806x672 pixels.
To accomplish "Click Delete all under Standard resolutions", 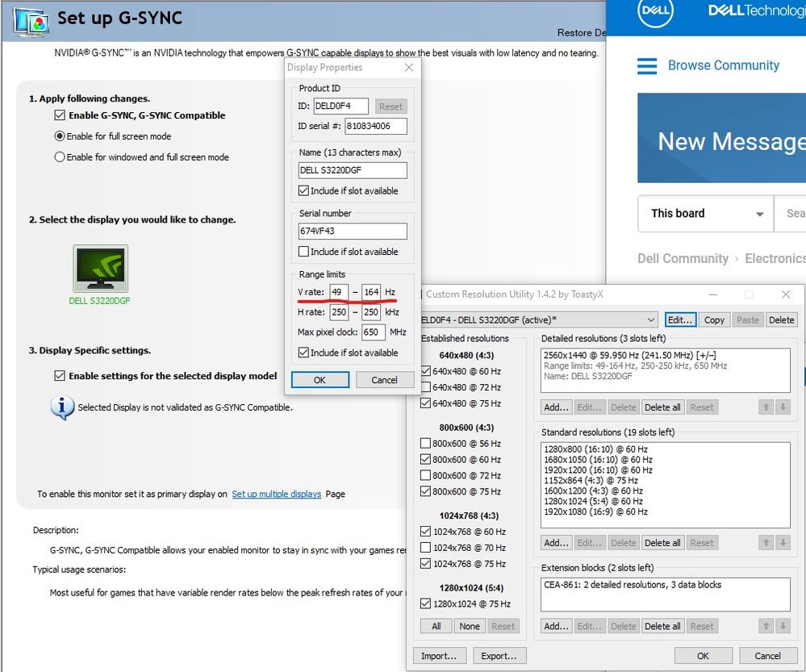I will [662, 542].
